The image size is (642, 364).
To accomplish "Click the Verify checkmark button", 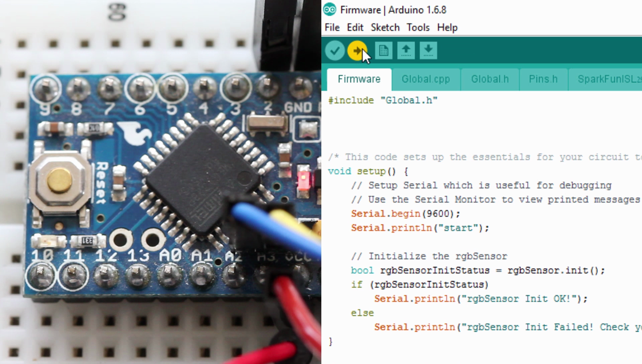I will pyautogui.click(x=334, y=51).
